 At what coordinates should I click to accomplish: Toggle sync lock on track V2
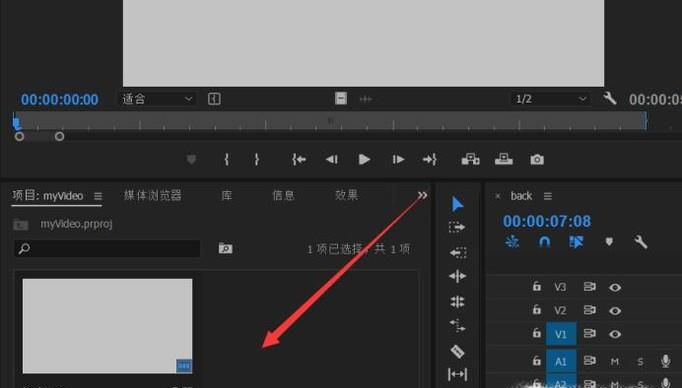click(589, 310)
